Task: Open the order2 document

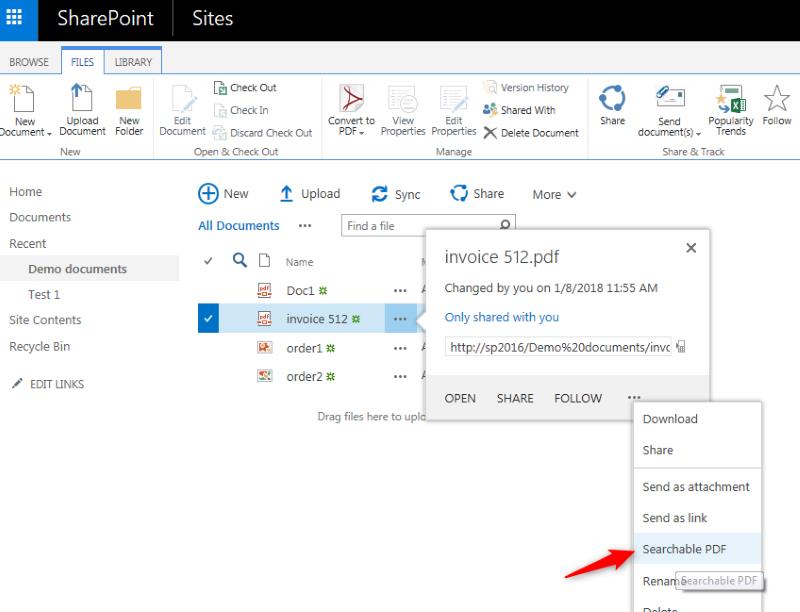Action: (x=304, y=376)
